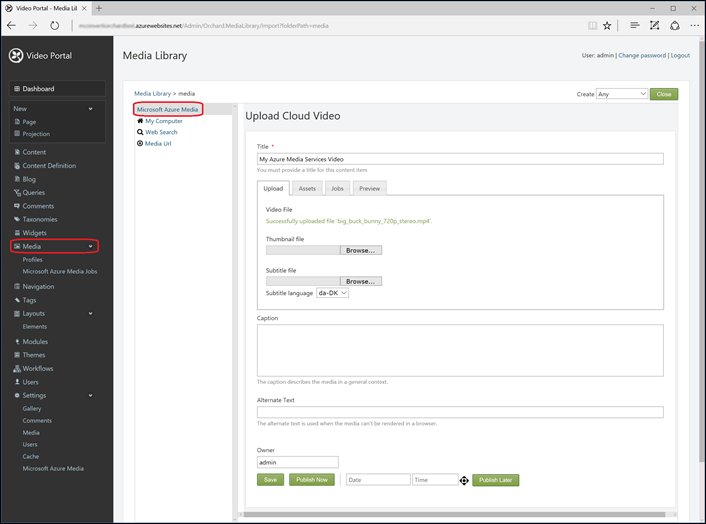Click the Owner input field

tap(298, 462)
